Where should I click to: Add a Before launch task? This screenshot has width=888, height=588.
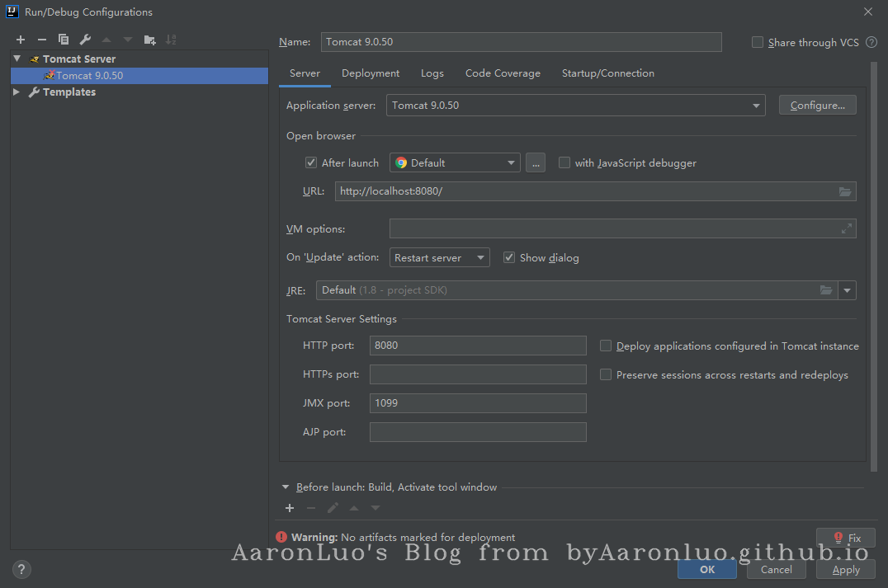pos(290,508)
